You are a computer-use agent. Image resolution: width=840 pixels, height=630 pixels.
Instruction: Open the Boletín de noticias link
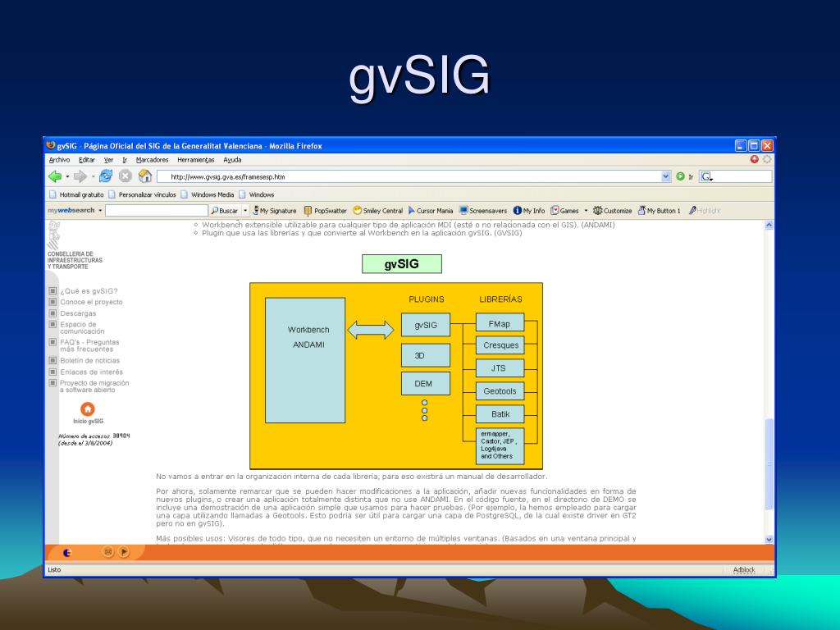(90, 361)
